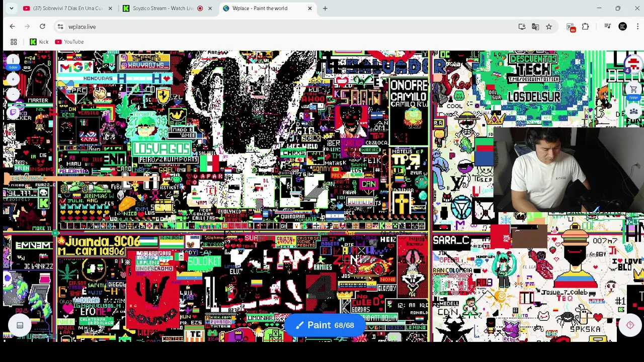The image size is (644, 362).
Task: Open the square icon at bottom left of map
Action: click(20, 325)
